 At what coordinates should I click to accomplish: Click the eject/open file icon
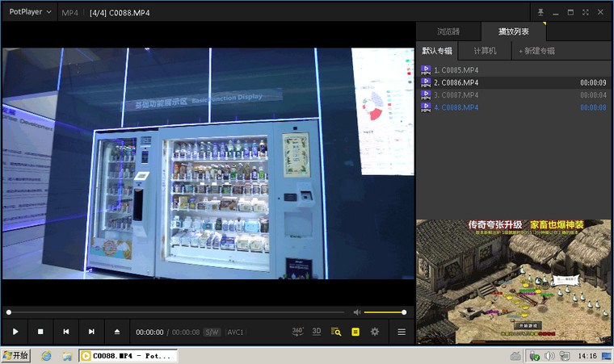(117, 332)
